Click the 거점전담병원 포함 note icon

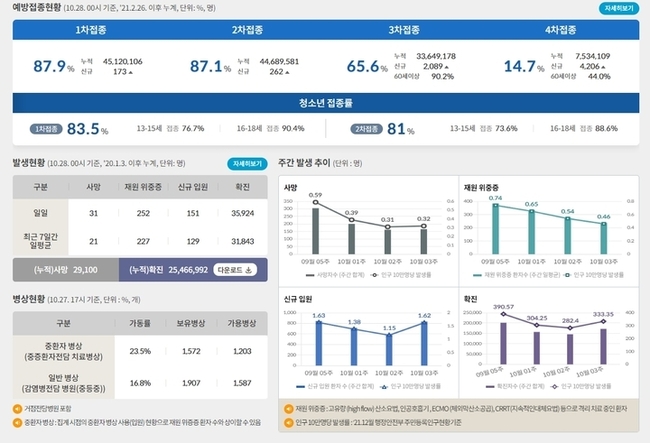(17, 408)
